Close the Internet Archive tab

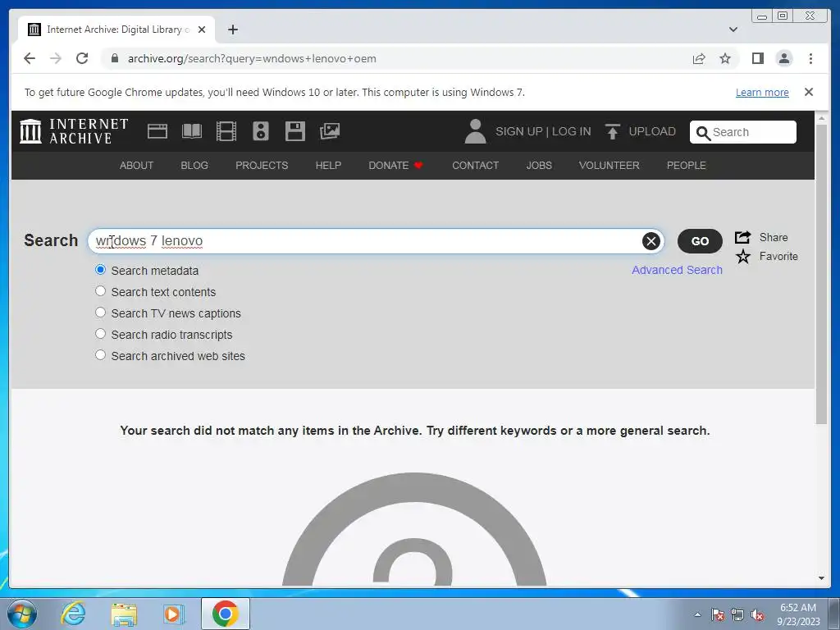(x=202, y=30)
